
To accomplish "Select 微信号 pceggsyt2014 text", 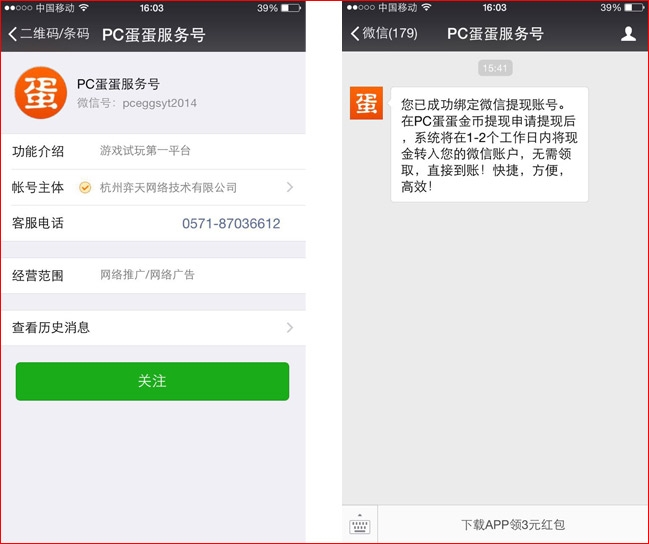I will pyautogui.click(x=137, y=103).
